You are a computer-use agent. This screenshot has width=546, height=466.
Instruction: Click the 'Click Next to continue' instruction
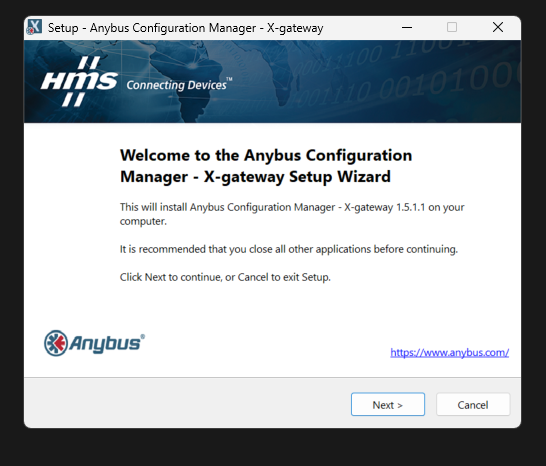tap(225, 277)
